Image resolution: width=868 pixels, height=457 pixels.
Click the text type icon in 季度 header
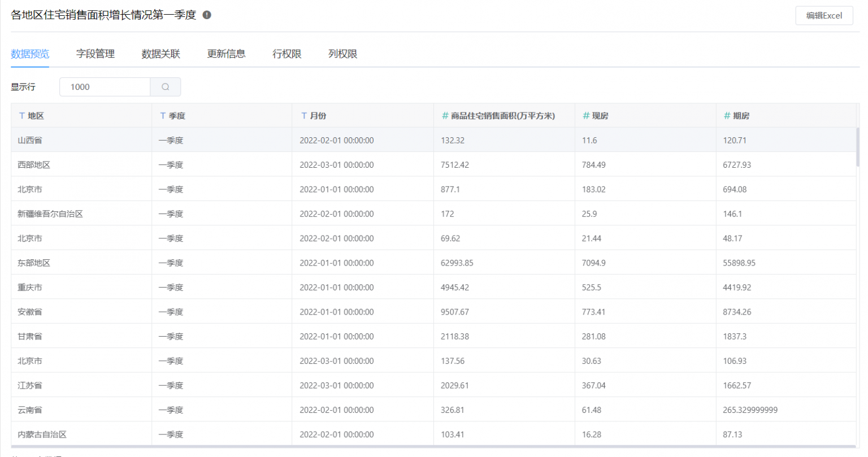tap(163, 116)
